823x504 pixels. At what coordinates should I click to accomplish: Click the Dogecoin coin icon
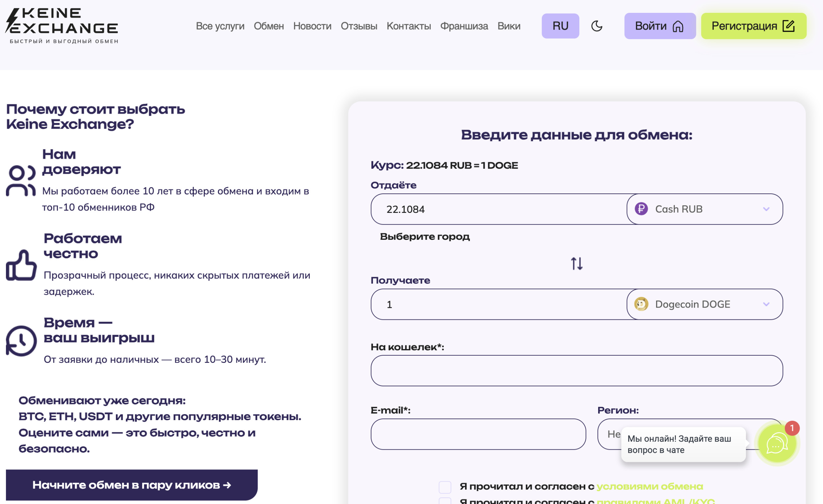(641, 304)
